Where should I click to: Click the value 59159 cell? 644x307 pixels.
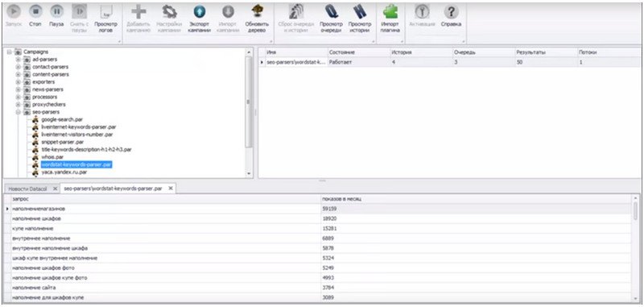point(476,209)
